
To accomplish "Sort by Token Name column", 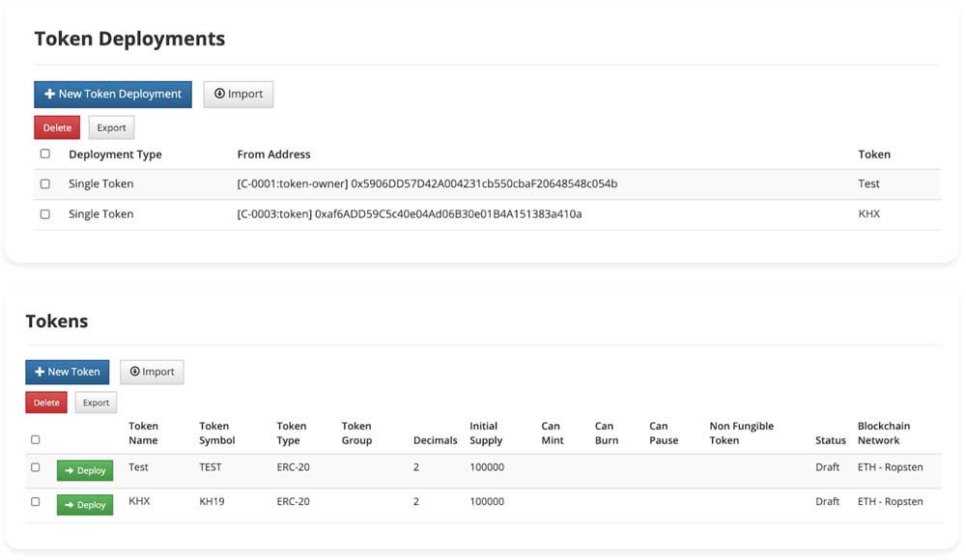I will [143, 434].
